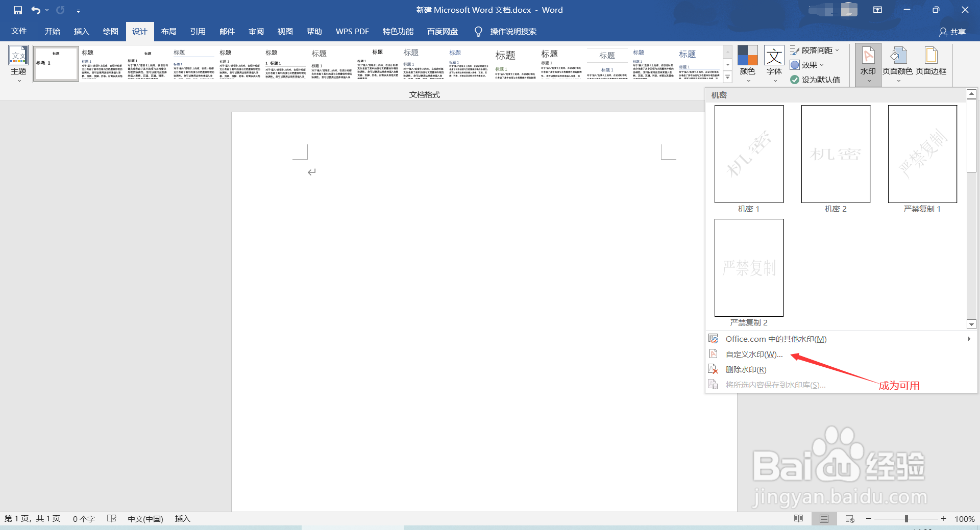Click the Undo arrow icon
Viewport: 980px width, 530px height.
35,10
